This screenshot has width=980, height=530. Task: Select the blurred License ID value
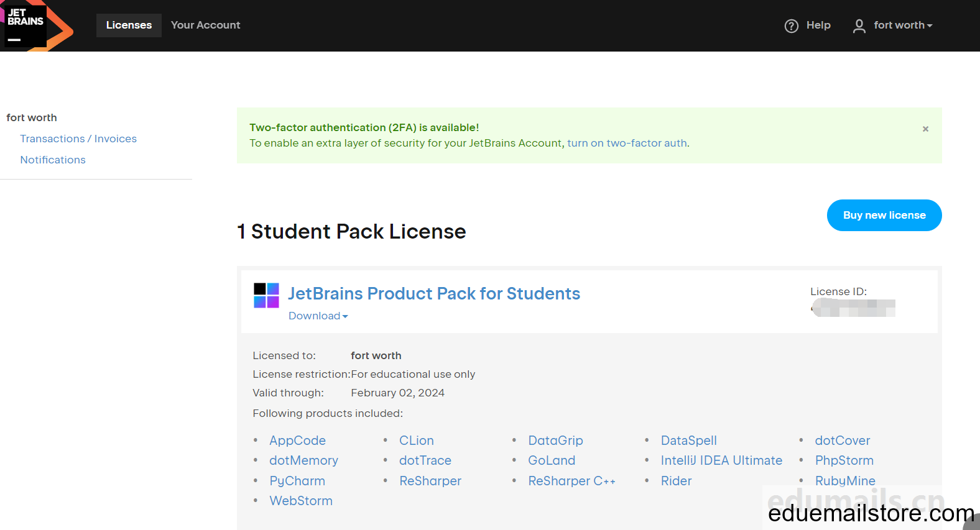tap(853, 308)
